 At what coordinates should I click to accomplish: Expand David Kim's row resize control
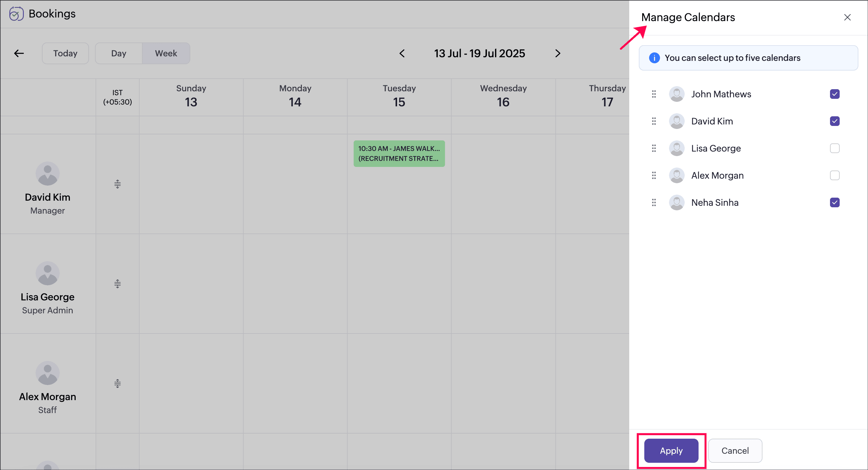click(x=117, y=184)
